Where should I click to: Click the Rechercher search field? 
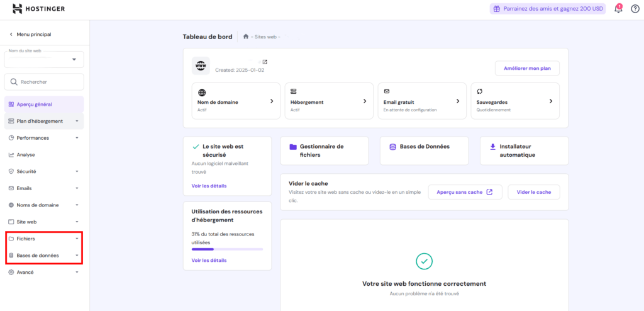tap(44, 82)
